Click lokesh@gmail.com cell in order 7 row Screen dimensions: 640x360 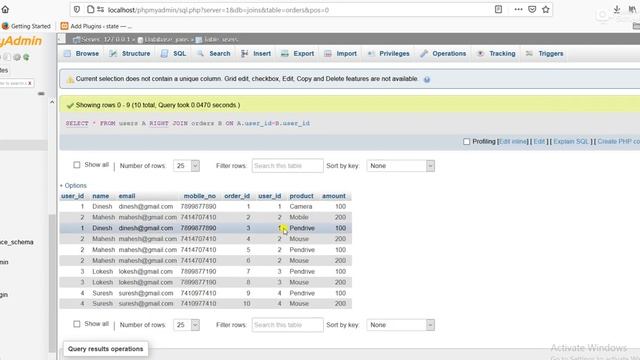point(146,271)
